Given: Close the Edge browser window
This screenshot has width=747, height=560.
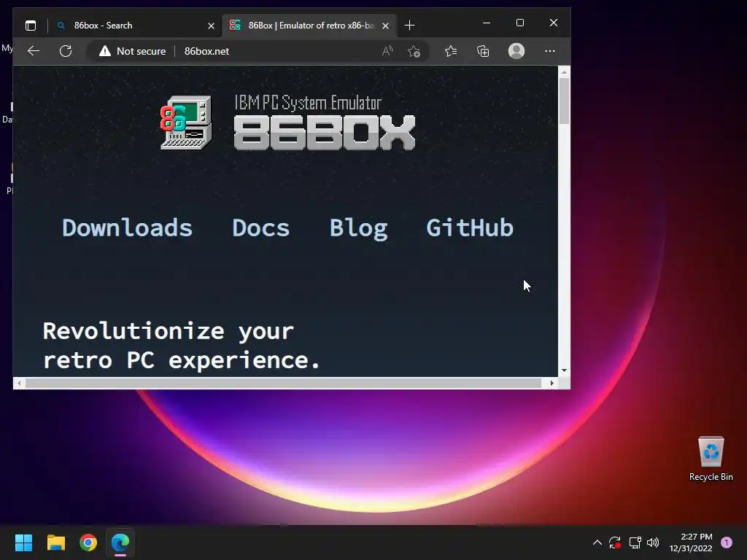Looking at the screenshot, I should pos(553,23).
